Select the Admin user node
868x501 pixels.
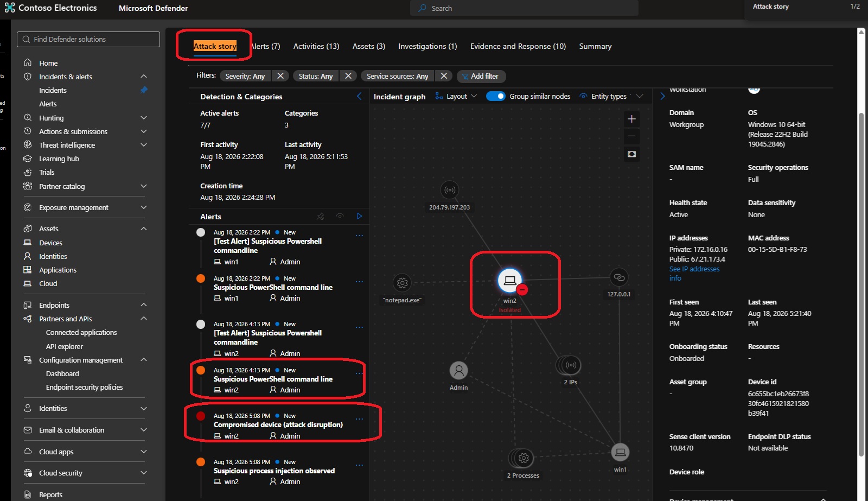pyautogui.click(x=458, y=371)
